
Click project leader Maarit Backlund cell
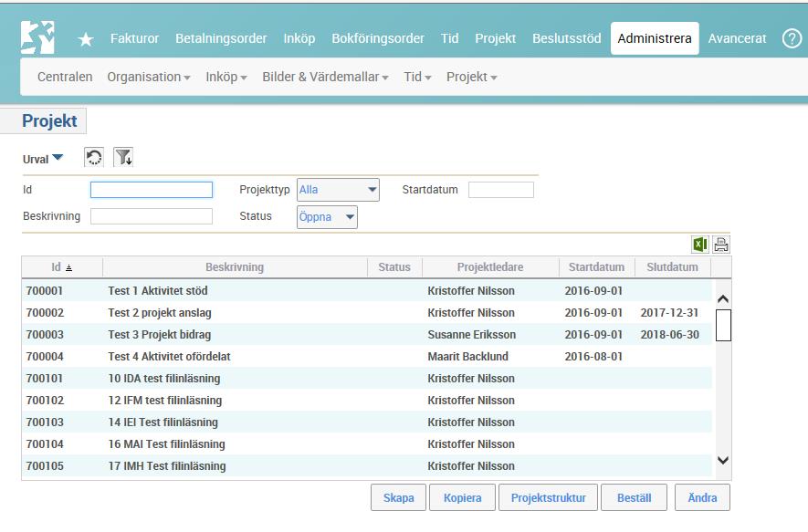[467, 357]
